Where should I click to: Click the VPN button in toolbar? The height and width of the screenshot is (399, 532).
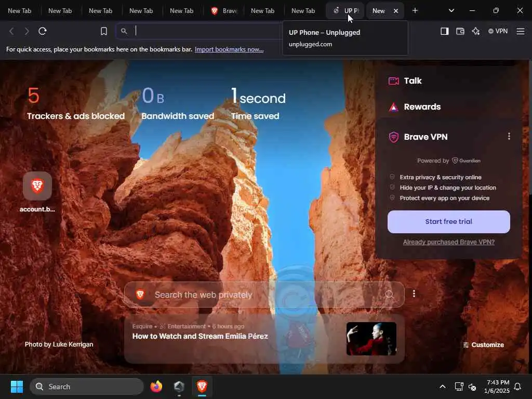[x=498, y=31]
